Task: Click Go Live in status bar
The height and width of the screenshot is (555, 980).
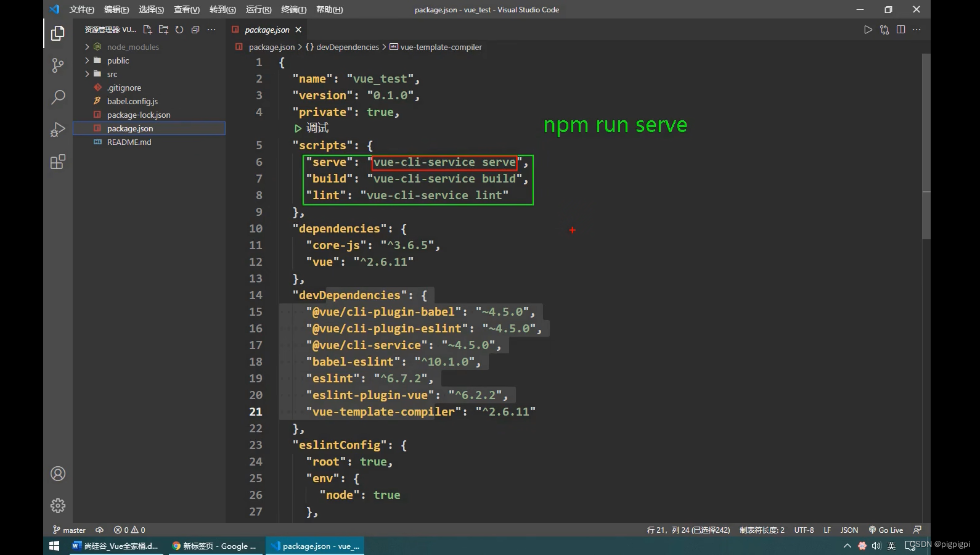Action: click(x=886, y=530)
